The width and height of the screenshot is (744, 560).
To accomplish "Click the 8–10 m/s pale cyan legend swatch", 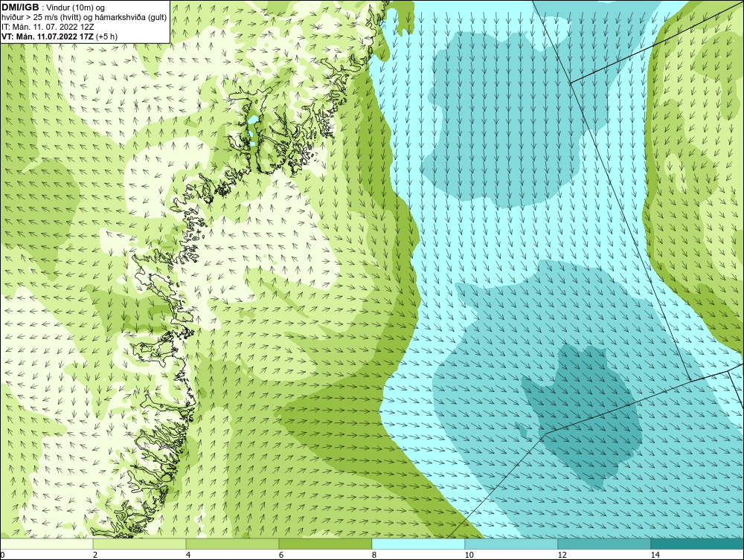I will point(418,544).
